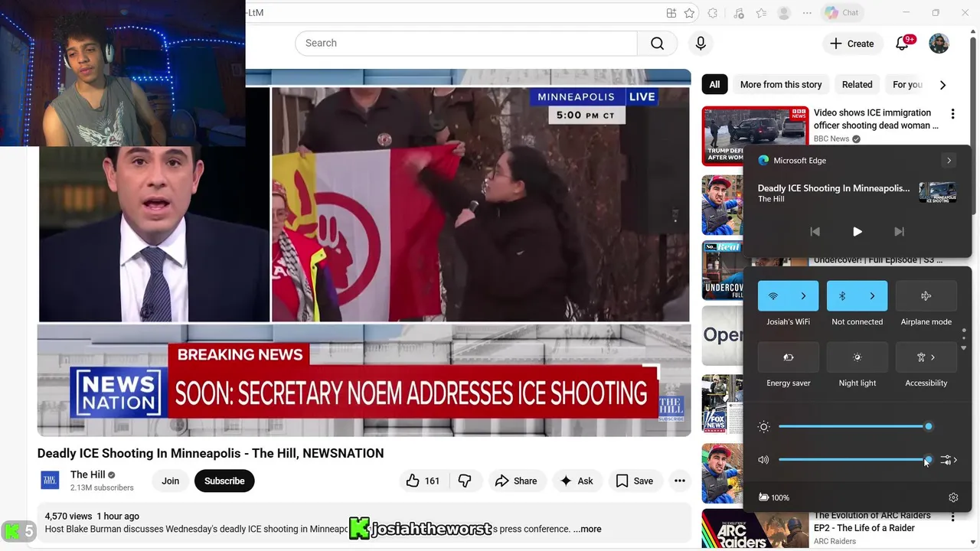The height and width of the screenshot is (551, 980).
Task: Select the Related chip
Action: [857, 85]
